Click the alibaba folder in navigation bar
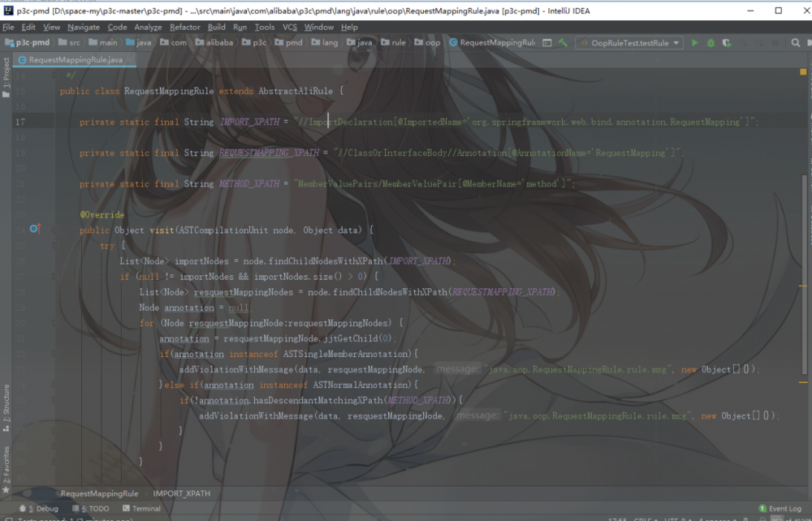812x521 pixels. (x=214, y=42)
